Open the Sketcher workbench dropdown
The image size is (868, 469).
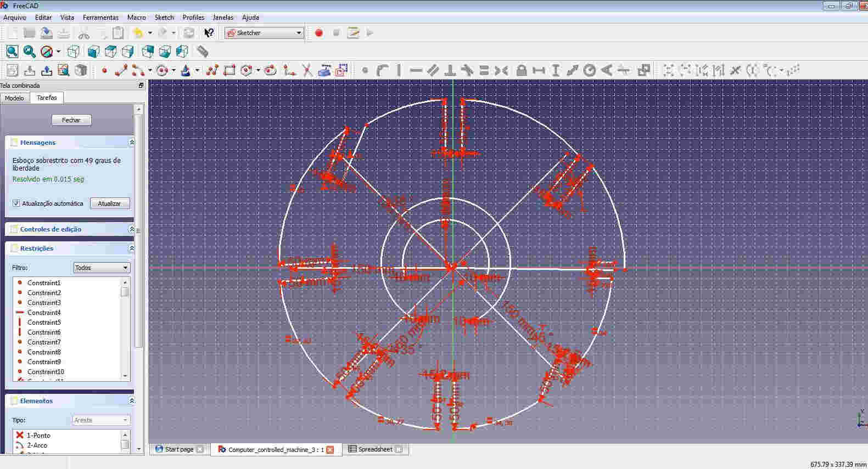point(264,33)
